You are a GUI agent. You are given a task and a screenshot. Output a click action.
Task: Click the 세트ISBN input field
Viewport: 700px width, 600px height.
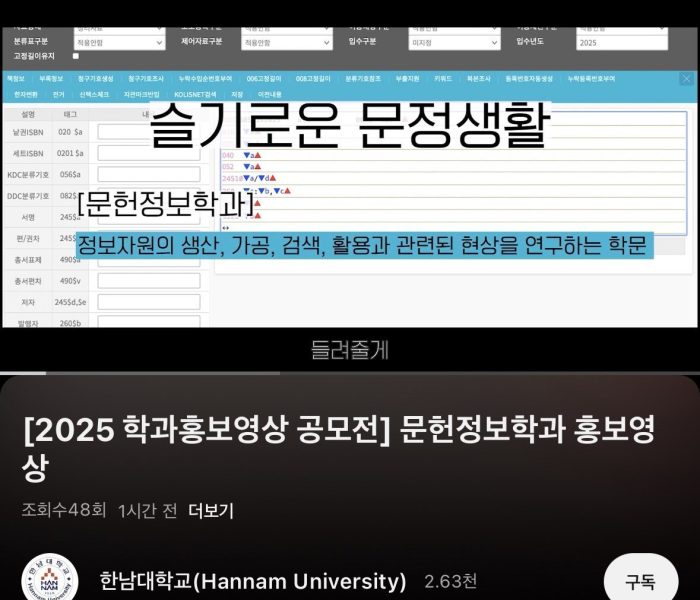[x=149, y=153]
